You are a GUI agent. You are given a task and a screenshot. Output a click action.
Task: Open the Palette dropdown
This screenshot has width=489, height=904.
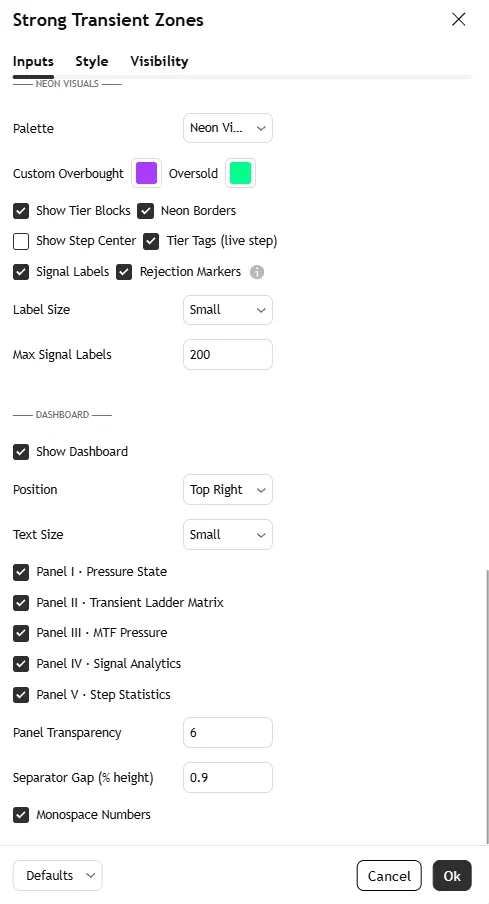click(x=228, y=128)
